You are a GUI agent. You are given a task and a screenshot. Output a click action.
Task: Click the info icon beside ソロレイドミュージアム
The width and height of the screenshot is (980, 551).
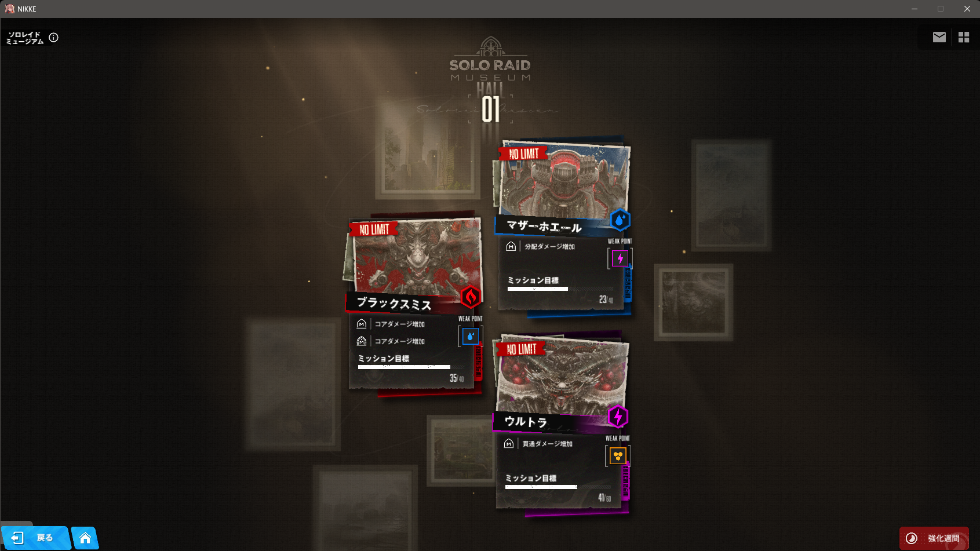tap(54, 38)
